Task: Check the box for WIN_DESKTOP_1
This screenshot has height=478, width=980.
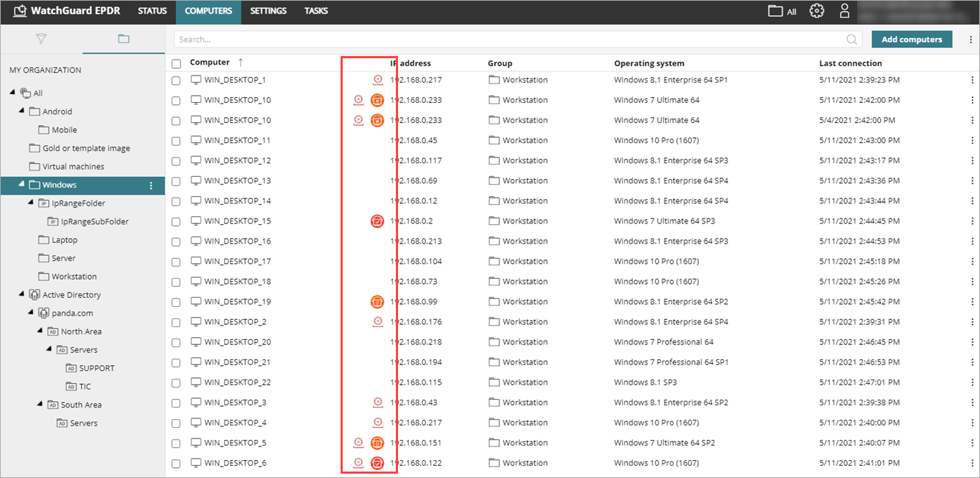Action: tap(176, 81)
